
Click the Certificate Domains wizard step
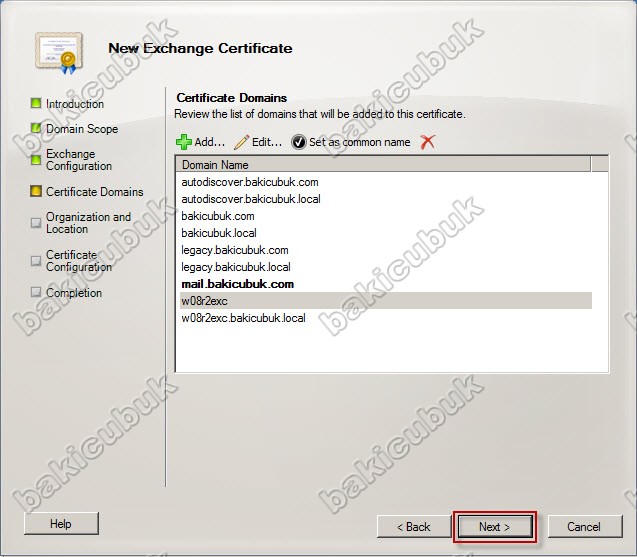[95, 192]
